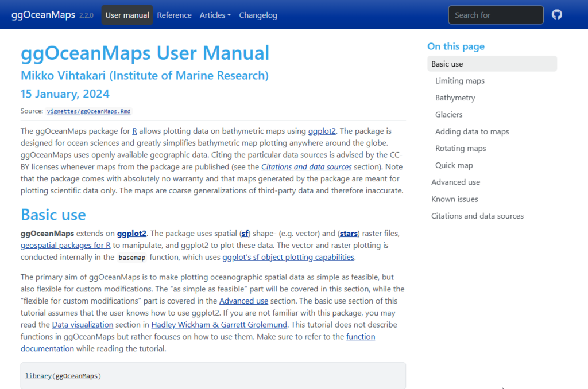This screenshot has height=389, width=588.
Task: Focus the Search for input field
Action: (x=495, y=15)
